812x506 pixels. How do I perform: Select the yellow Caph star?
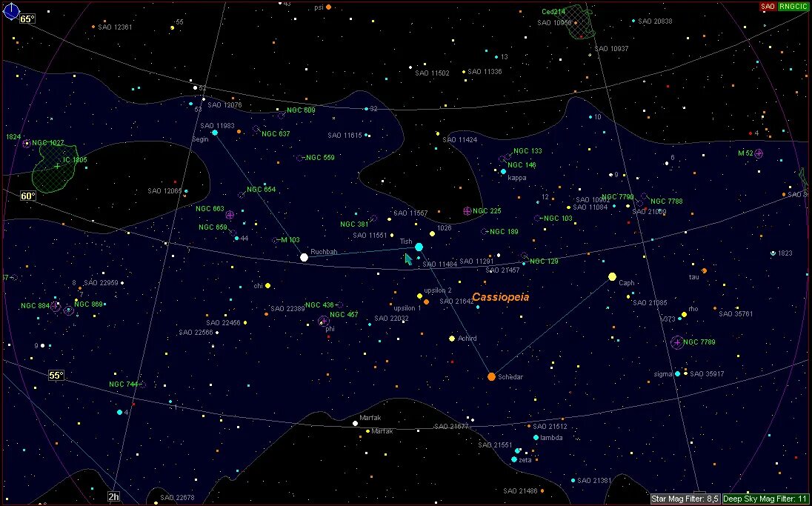pos(612,276)
